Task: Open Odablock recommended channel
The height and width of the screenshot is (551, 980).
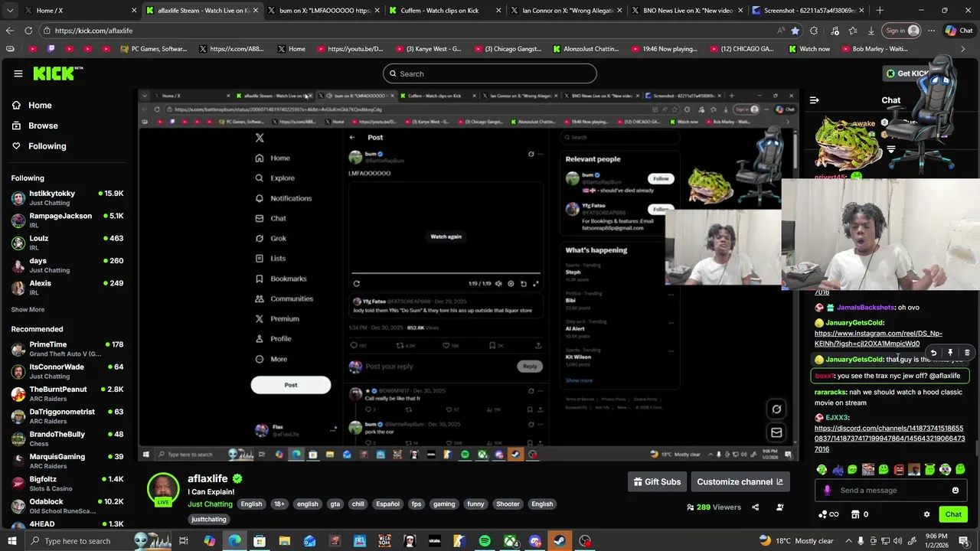Action: [67, 507]
